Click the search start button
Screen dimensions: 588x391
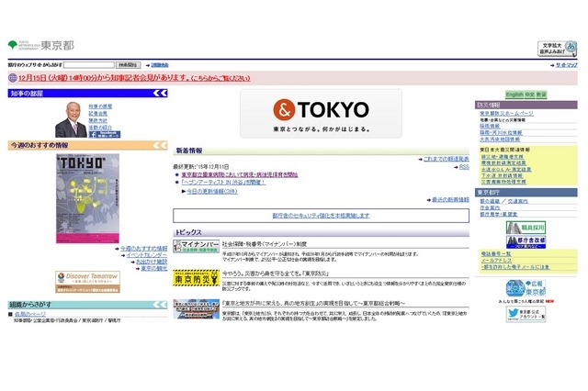point(129,65)
